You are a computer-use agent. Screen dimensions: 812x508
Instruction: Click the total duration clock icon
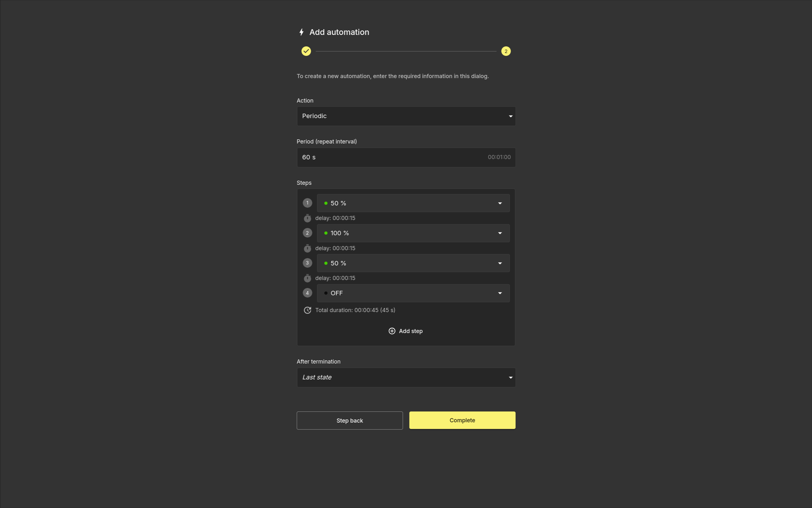tap(307, 310)
